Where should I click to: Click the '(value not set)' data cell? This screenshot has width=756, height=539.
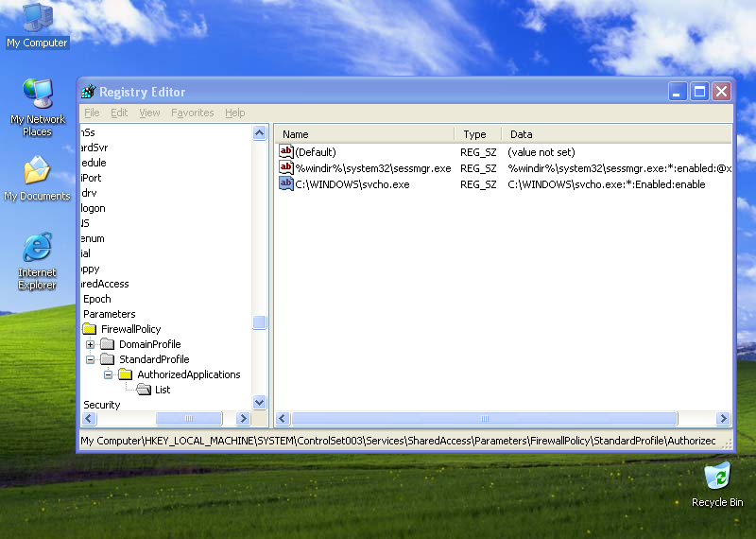pos(541,152)
